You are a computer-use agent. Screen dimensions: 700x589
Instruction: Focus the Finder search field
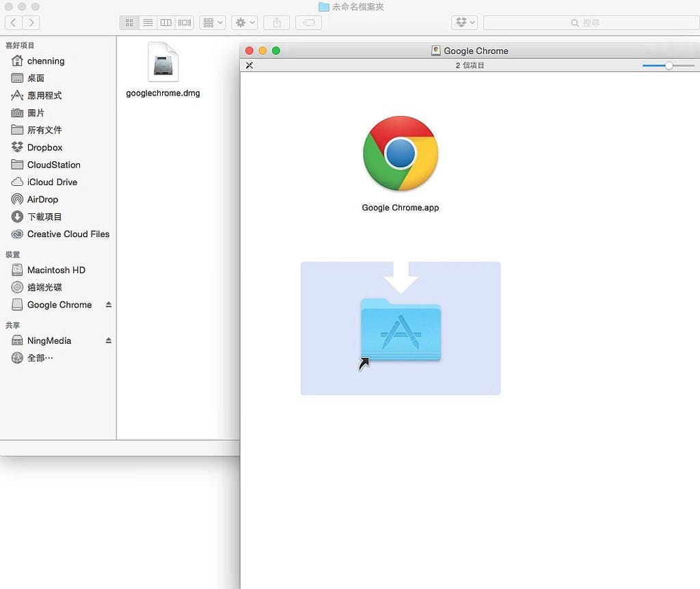pyautogui.click(x=591, y=23)
